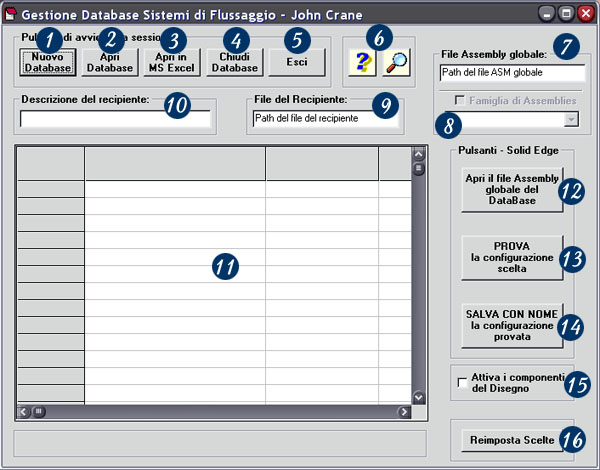Image resolution: width=600 pixels, height=470 pixels.
Task: Click Apri il file Assembly globale button
Action: pos(514,189)
